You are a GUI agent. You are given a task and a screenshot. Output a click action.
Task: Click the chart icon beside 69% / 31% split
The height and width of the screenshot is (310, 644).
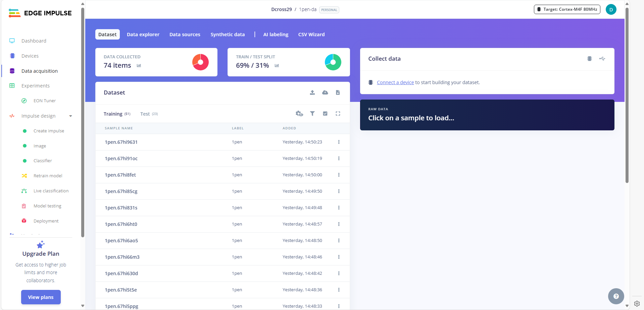[x=277, y=66]
